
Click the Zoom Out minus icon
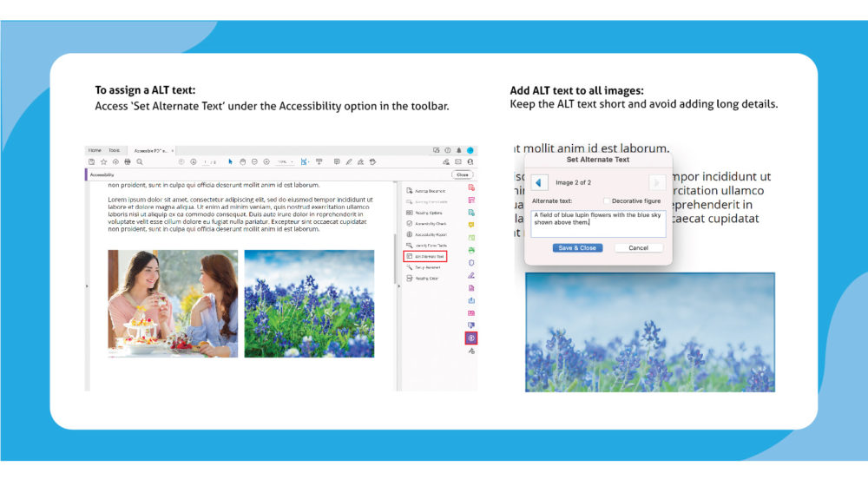point(254,162)
